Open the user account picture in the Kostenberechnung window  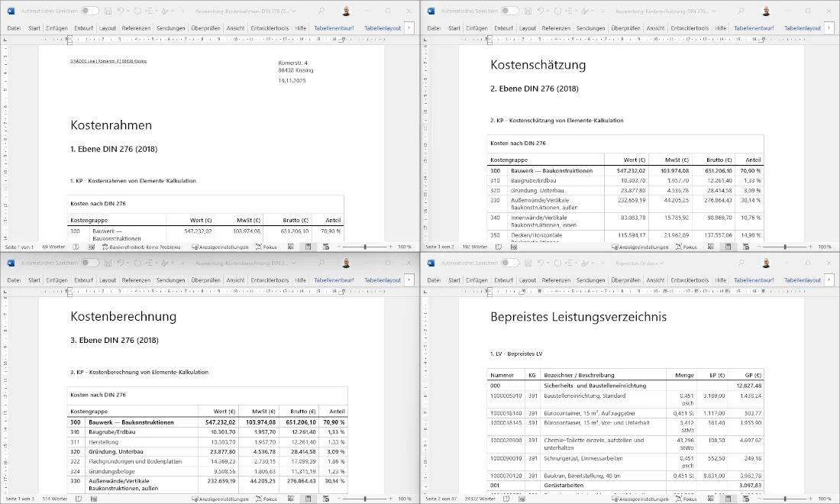[x=346, y=263]
